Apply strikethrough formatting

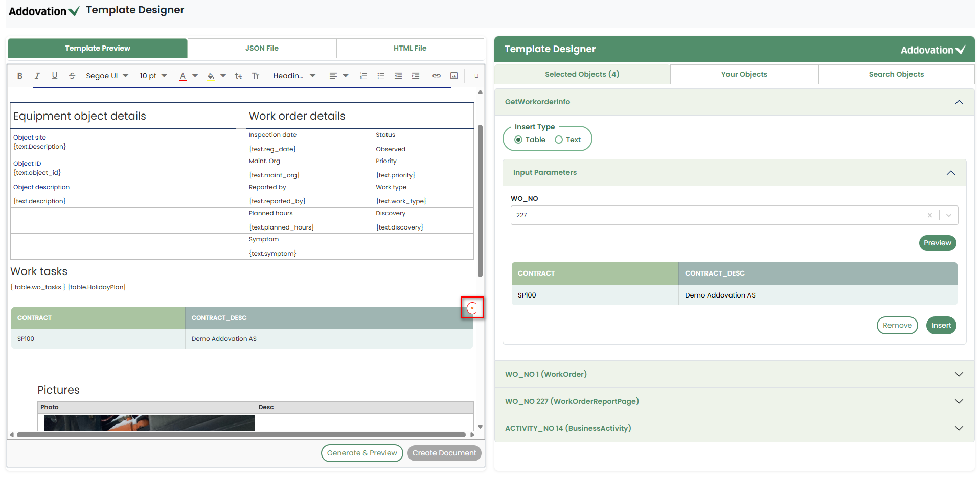tap(72, 76)
